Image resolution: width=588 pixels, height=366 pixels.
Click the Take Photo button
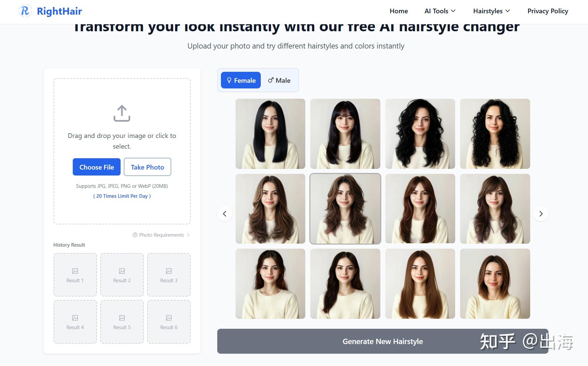(147, 167)
